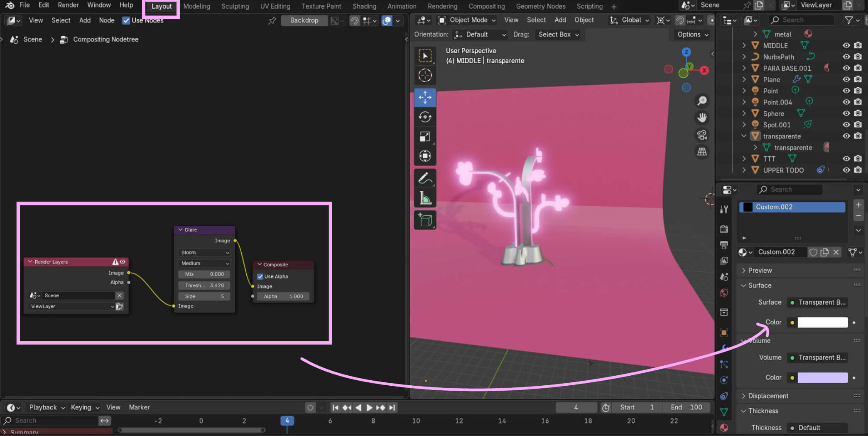Viewport: 868px width, 436px height.
Task: Hide MIDDLE object in viewport
Action: coord(846,45)
